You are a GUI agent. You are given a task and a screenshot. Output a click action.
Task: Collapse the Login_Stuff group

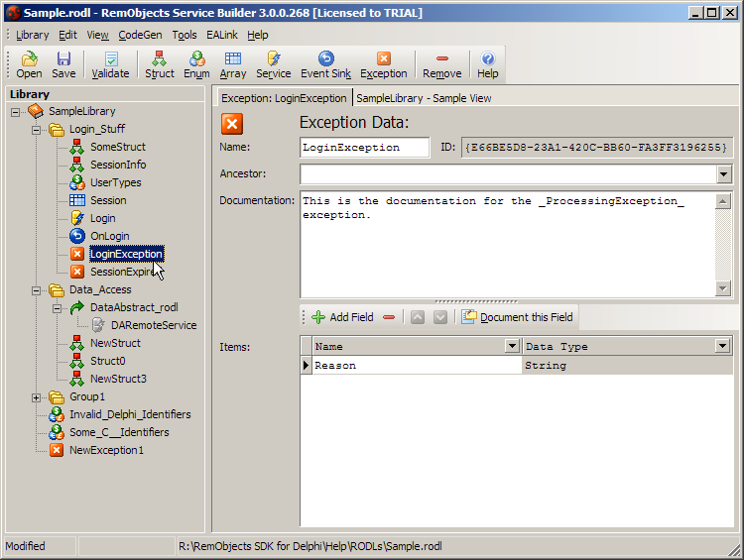click(x=36, y=130)
